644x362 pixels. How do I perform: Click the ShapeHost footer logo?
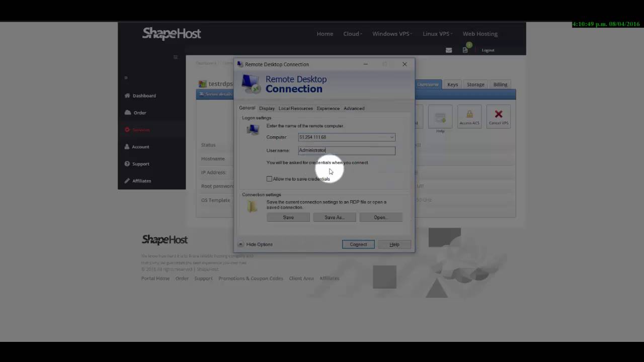pos(165,240)
